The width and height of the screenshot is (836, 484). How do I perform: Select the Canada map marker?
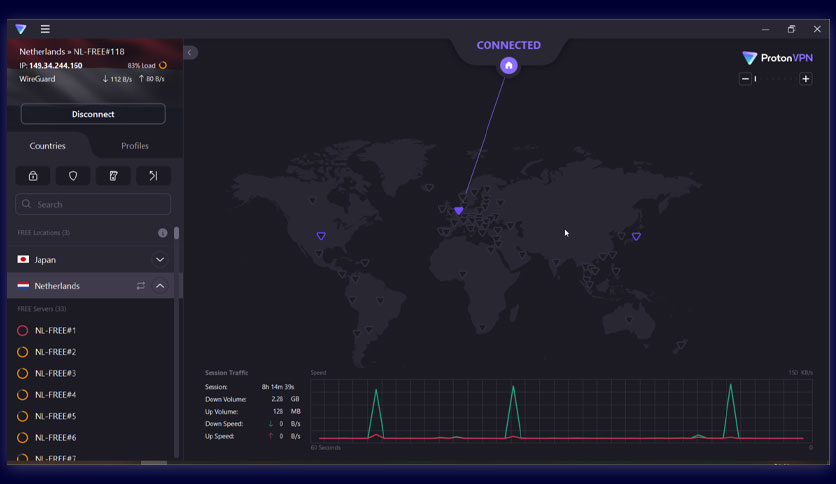coord(312,200)
